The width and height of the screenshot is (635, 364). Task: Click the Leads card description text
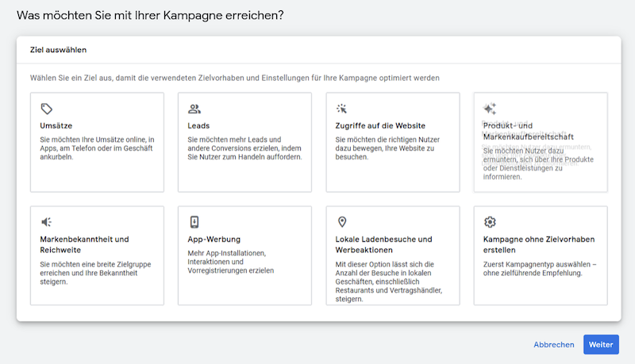click(x=244, y=148)
